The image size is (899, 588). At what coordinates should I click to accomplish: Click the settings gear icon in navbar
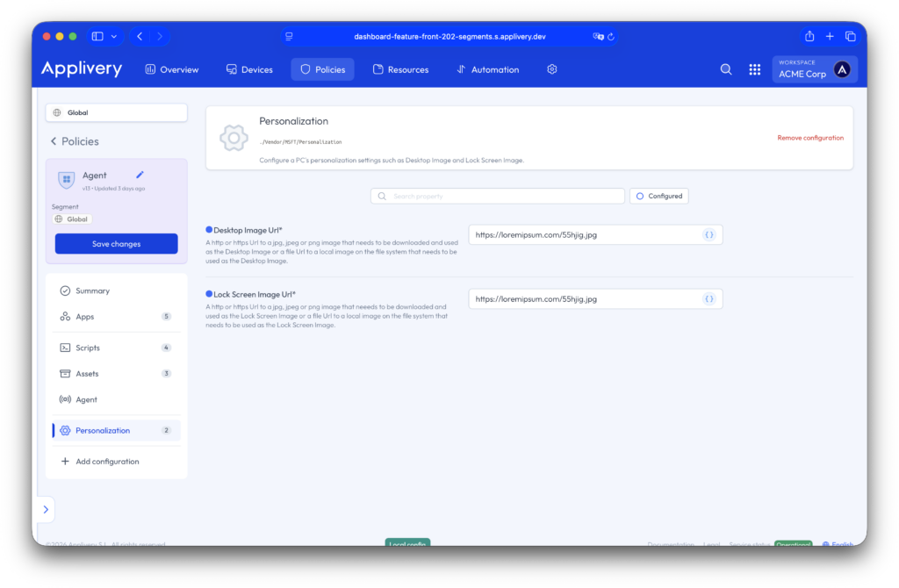pos(551,69)
